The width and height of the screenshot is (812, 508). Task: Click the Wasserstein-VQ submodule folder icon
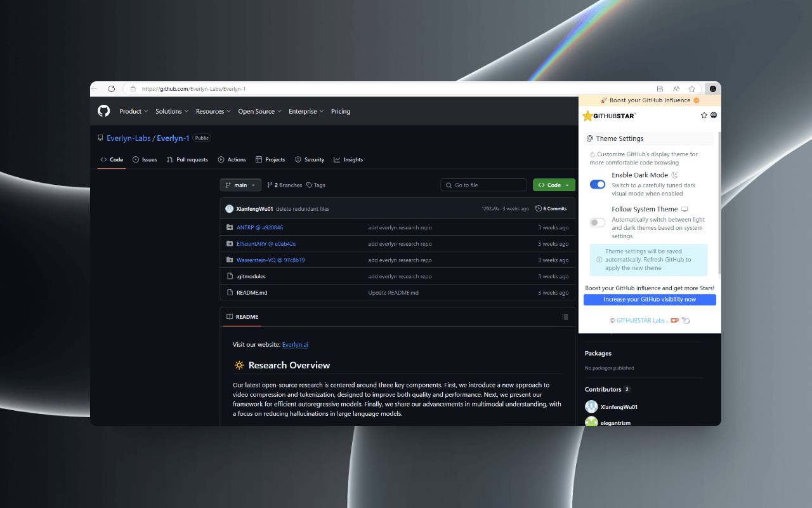pos(230,260)
